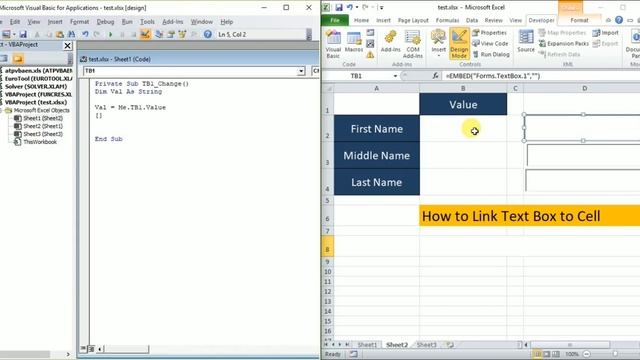
Task: Open the Tools menu in VBA editor
Action: [147, 22]
